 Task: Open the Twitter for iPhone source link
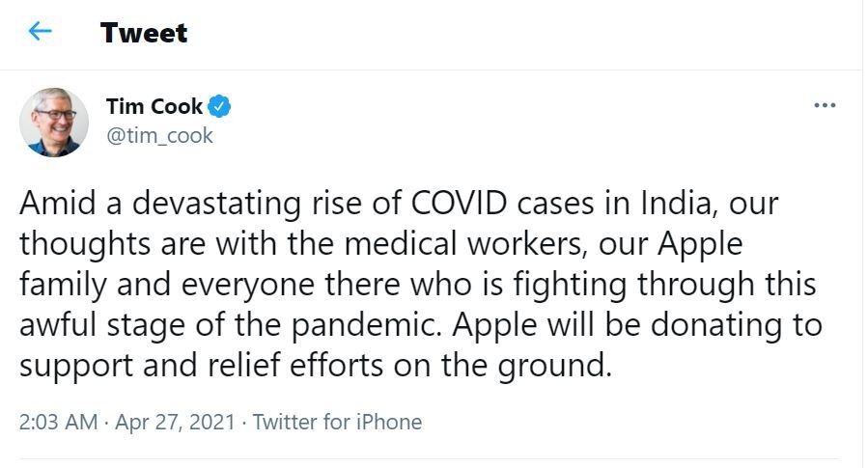point(337,422)
